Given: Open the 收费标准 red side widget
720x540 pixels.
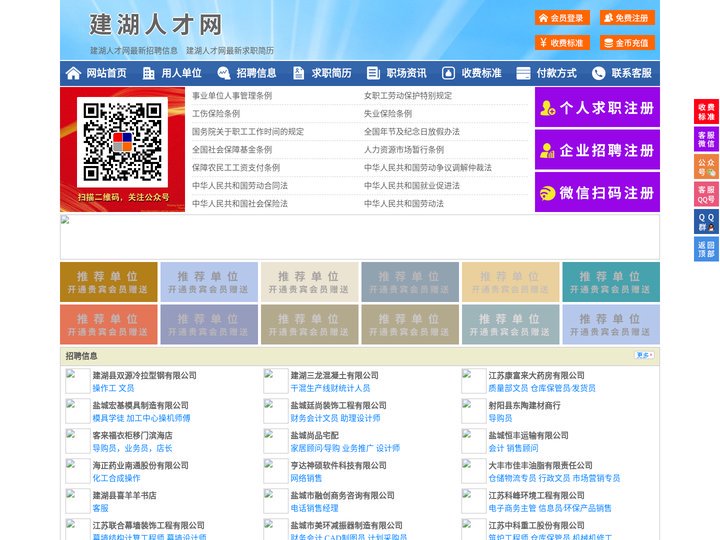Looking at the screenshot, I should pos(706,112).
